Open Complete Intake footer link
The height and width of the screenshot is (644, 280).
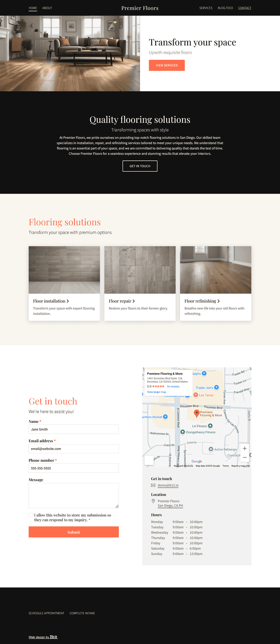82,613
